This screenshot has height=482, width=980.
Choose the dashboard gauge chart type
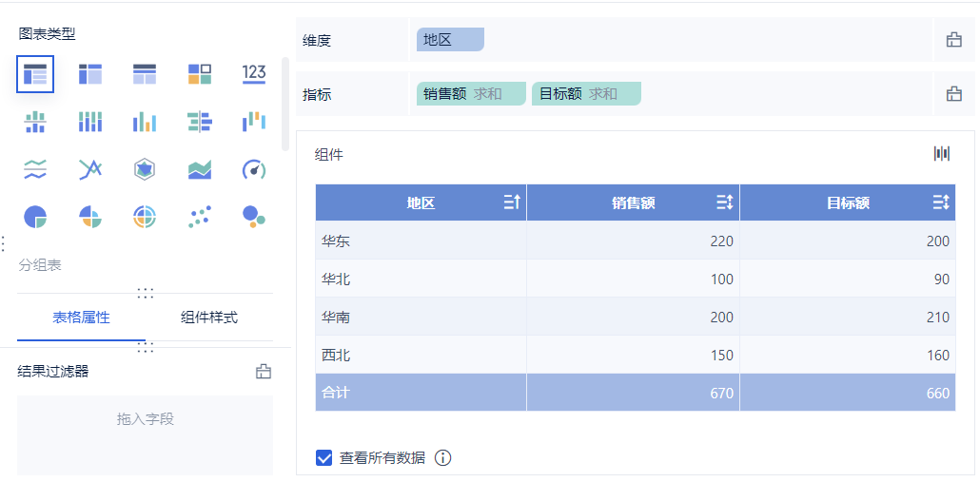point(254,170)
